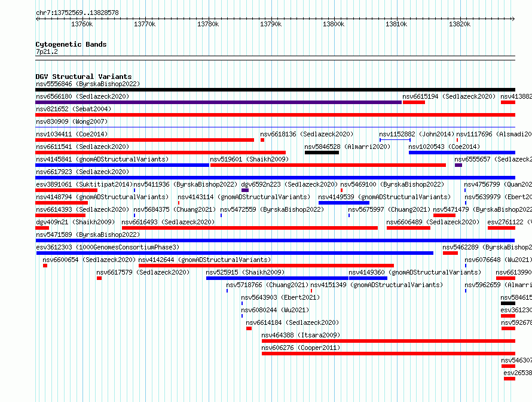Click the nsv5556846 (ByrskaBishop2022) variant label
The width and height of the screenshot is (532, 402).
point(88,84)
